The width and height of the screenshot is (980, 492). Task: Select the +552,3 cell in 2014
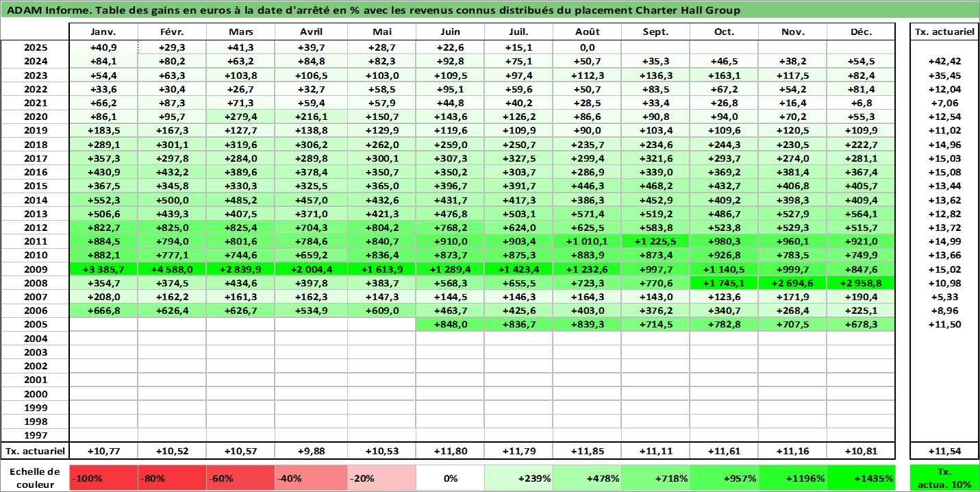104,199
